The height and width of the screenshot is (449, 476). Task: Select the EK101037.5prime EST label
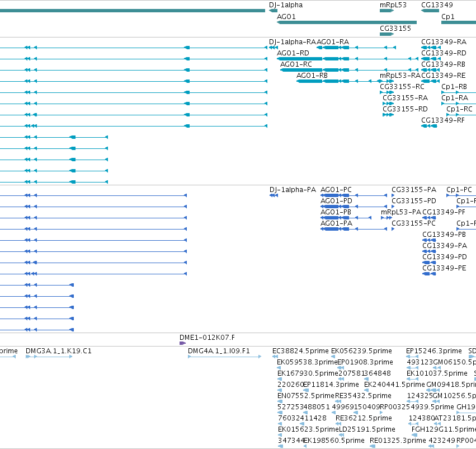click(x=437, y=373)
